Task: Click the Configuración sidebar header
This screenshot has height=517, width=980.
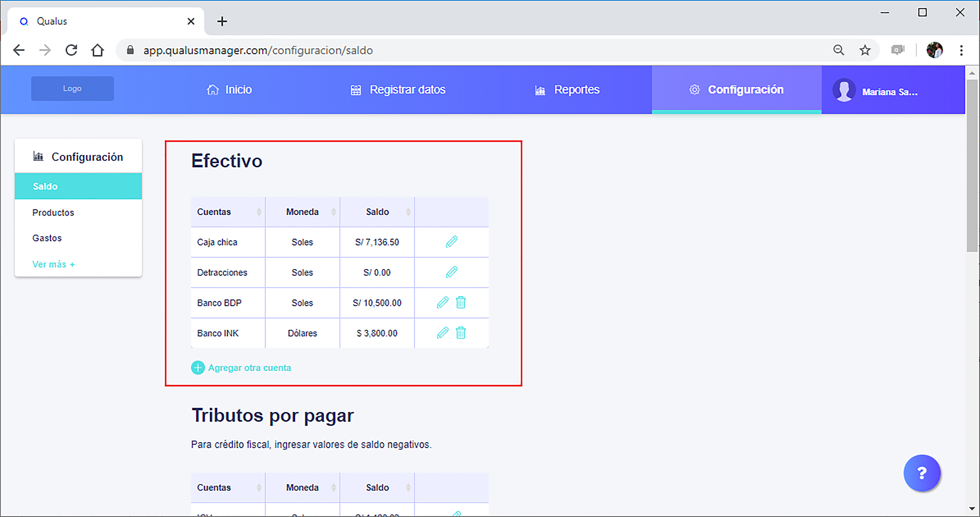Action: pos(78,157)
